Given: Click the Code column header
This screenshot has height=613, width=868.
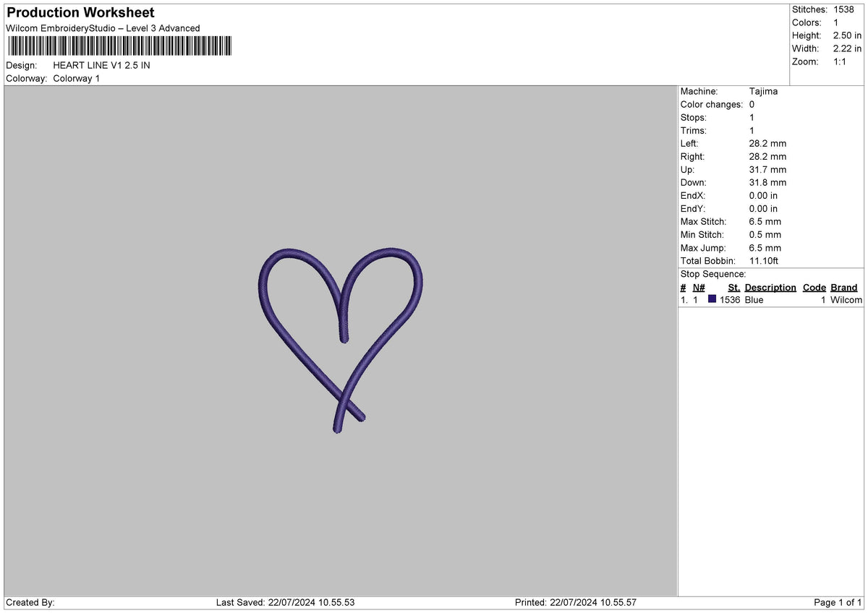Looking at the screenshot, I should coord(814,287).
